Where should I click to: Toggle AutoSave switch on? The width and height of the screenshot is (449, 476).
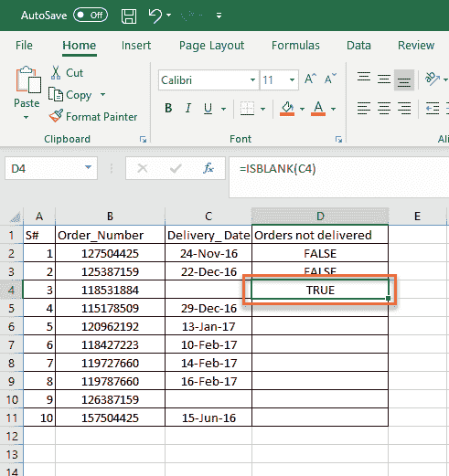point(91,16)
